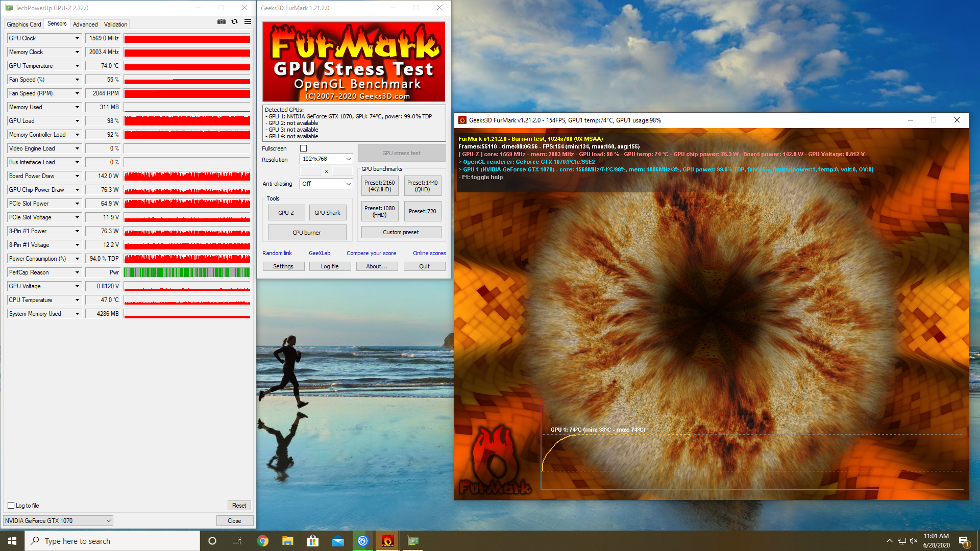Image resolution: width=980 pixels, height=551 pixels.
Task: Expand the GPU Temperature sensor dropdown
Action: [x=77, y=66]
